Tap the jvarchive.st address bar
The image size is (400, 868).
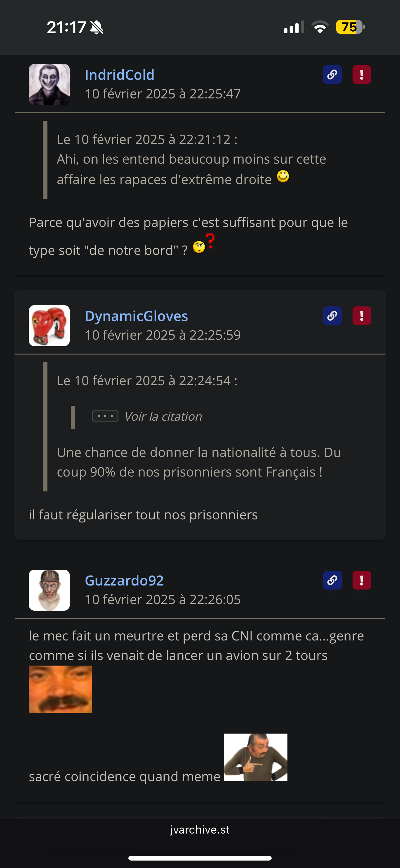click(200, 830)
